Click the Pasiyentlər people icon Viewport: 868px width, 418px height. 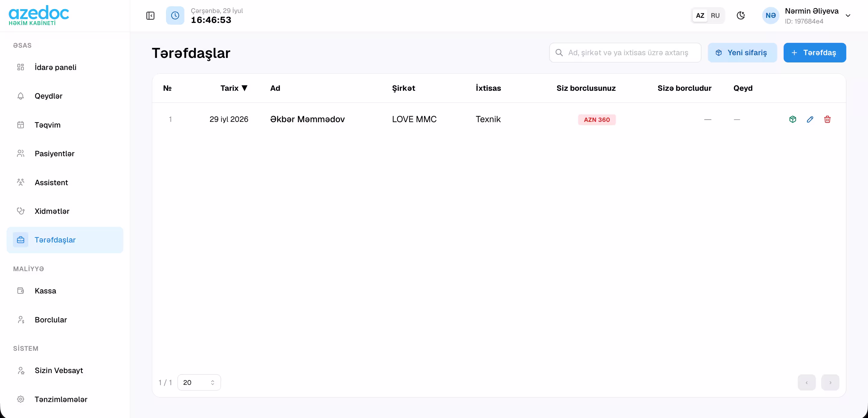point(20,154)
